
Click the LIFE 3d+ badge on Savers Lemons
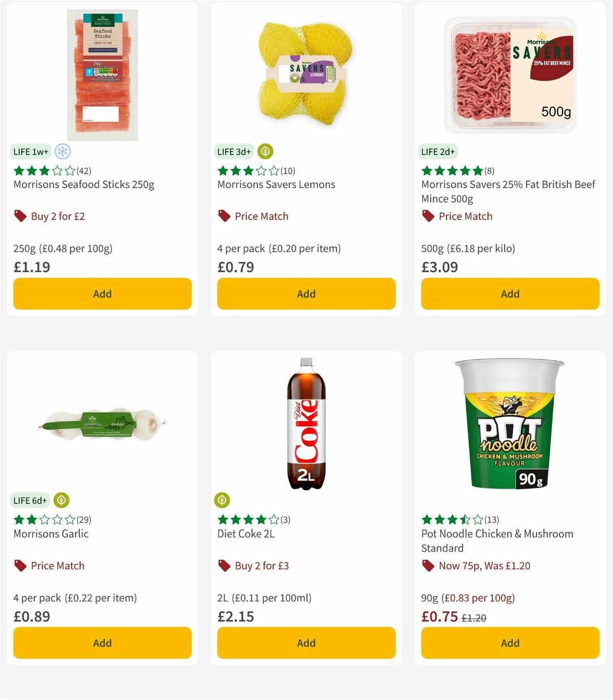(x=234, y=151)
